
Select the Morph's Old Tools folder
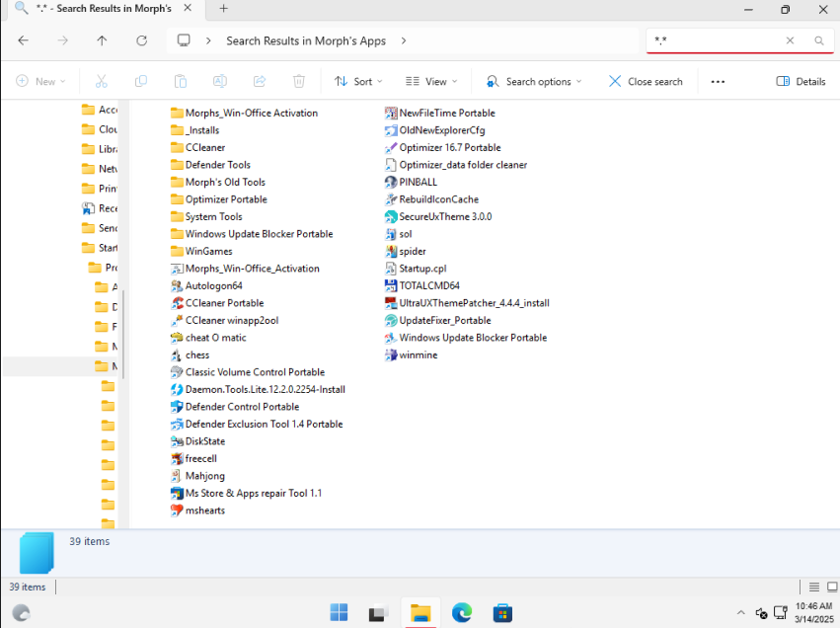coord(218,183)
